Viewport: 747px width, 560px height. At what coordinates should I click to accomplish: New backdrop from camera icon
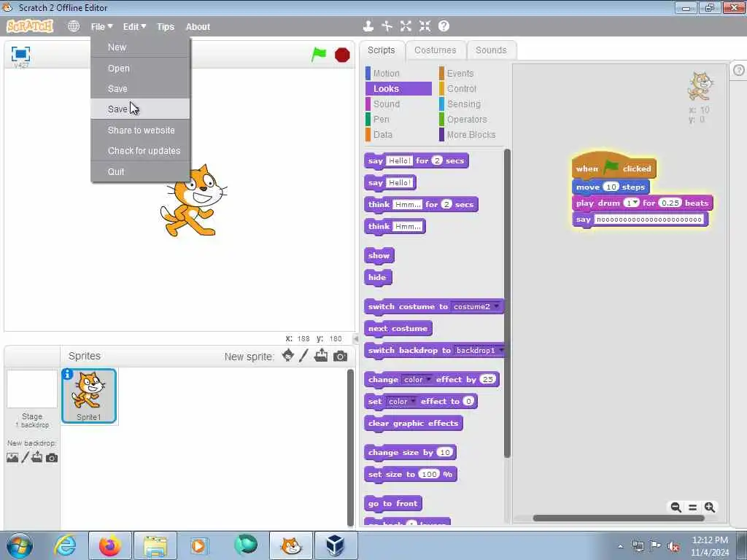(52, 458)
